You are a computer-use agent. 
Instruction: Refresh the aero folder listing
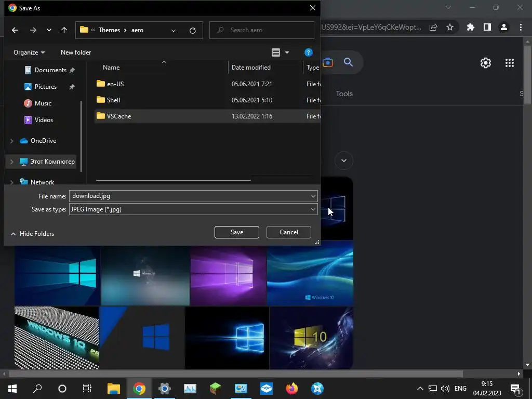click(x=192, y=31)
